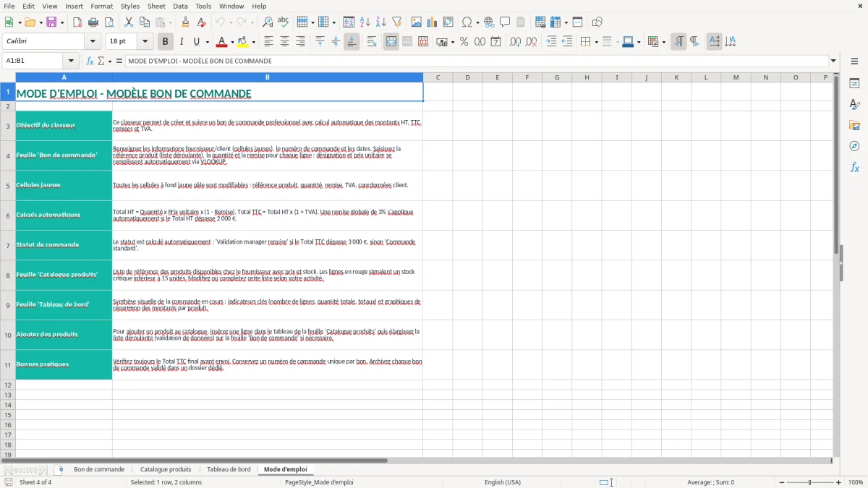Run the Spelling check
The image size is (868, 488).
coord(283,22)
